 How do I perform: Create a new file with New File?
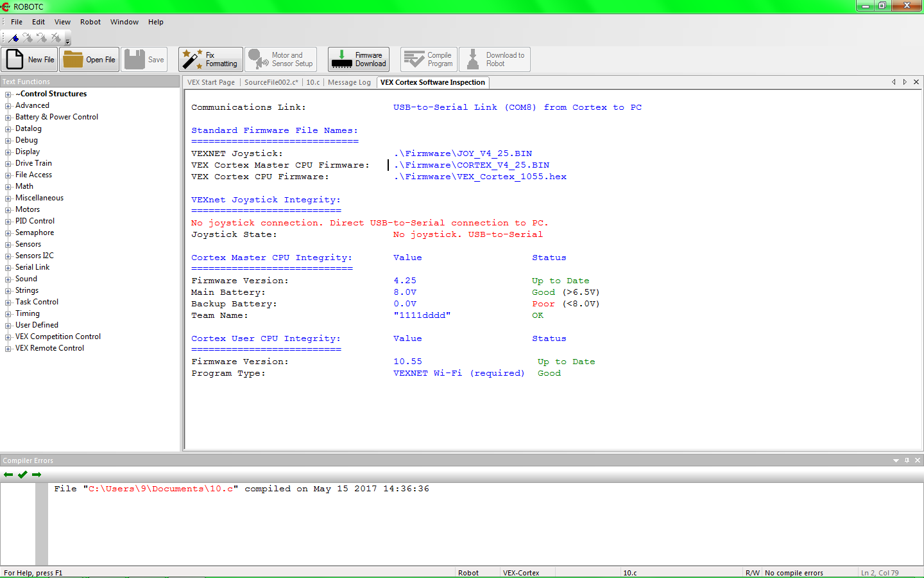30,60
